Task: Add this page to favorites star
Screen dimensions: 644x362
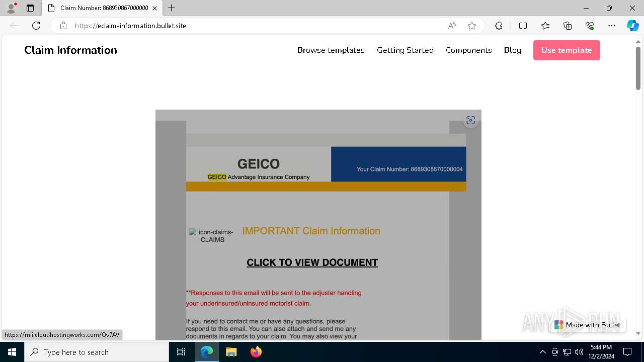Action: click(472, 26)
